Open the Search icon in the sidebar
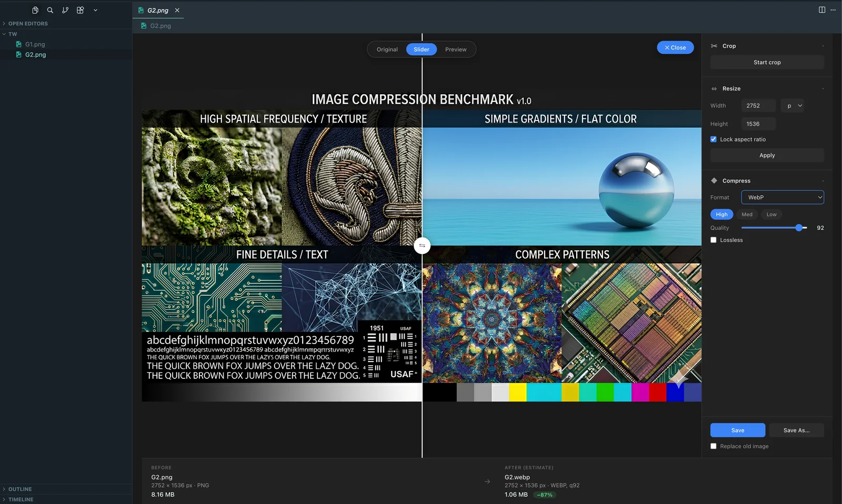842x504 pixels. coord(49,10)
